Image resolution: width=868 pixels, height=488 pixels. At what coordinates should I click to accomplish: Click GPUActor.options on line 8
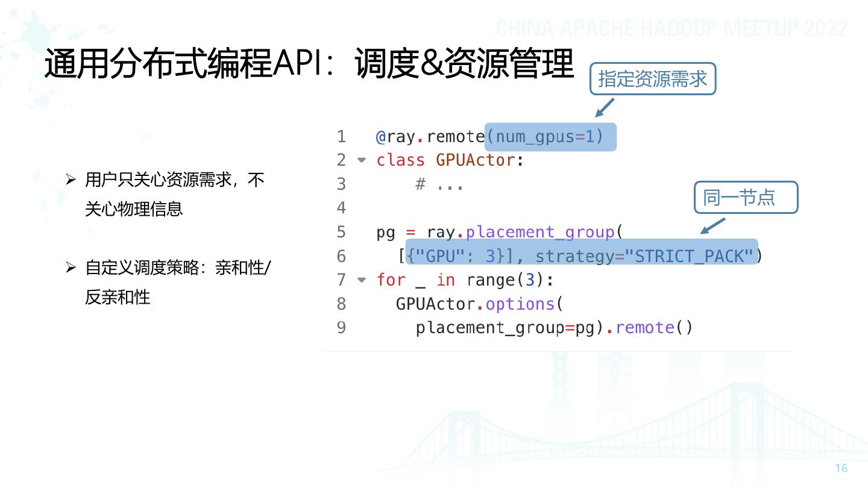(x=475, y=304)
